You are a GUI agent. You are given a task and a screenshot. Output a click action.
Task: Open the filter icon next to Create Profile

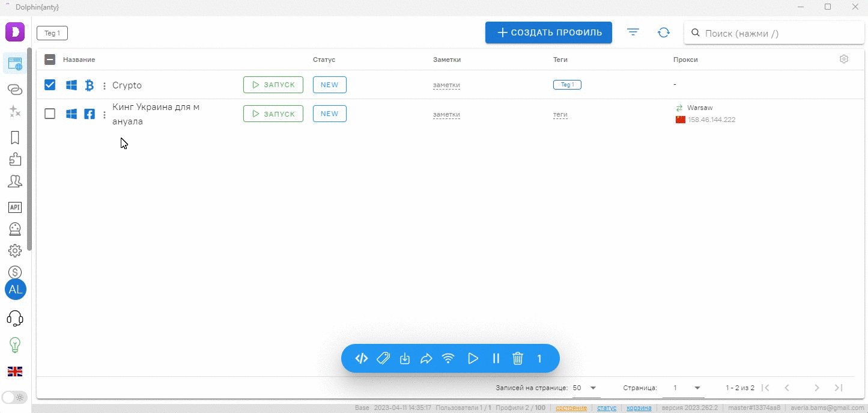click(x=633, y=32)
